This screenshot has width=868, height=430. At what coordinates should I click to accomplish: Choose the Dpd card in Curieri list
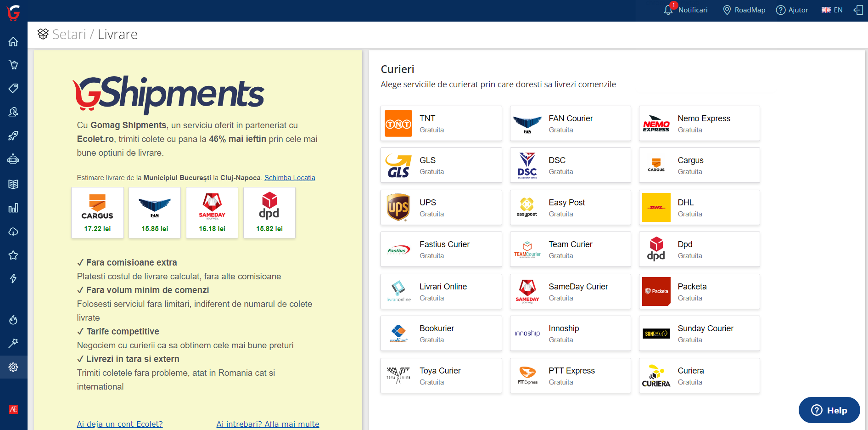click(699, 249)
